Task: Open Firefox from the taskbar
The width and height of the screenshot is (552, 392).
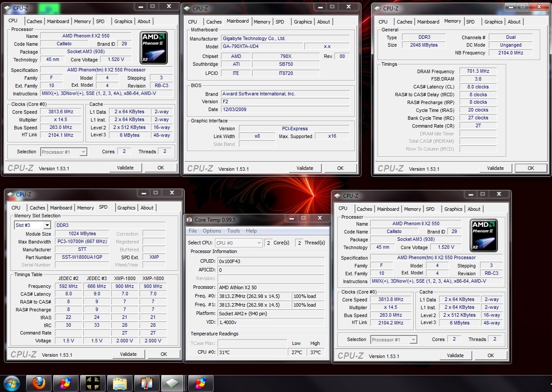Action: [x=38, y=383]
